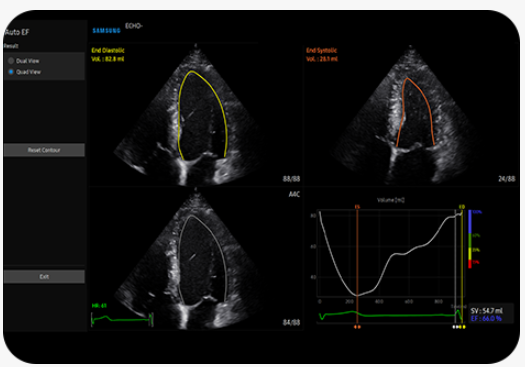Click the red segment of the EF color scale
The image size is (525, 367).
(470, 263)
